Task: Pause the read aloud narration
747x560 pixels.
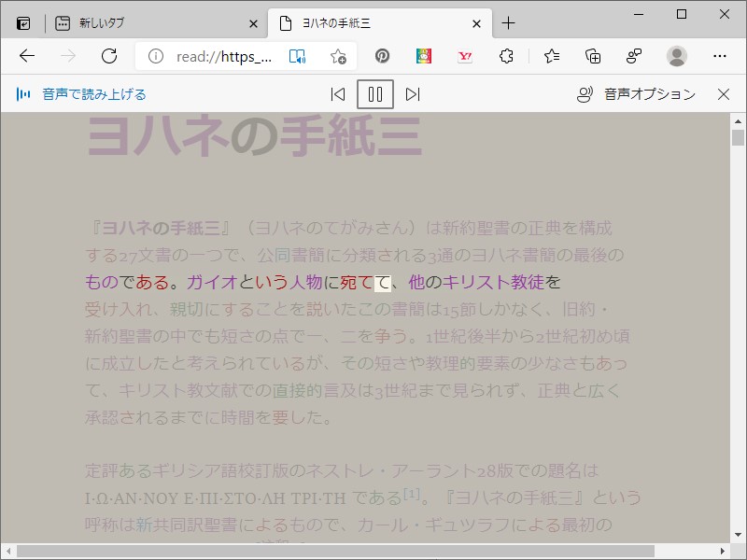Action: [x=374, y=94]
